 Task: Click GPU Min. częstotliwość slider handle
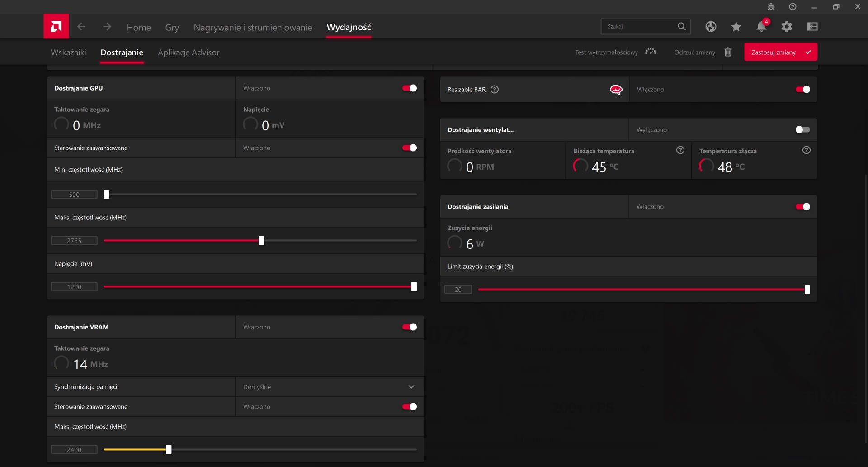coord(107,195)
